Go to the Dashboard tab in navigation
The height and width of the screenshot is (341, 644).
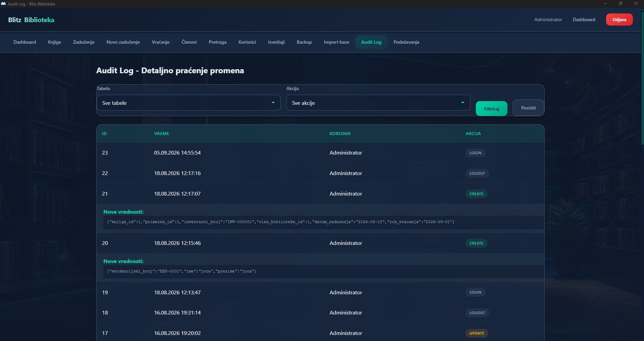point(24,42)
